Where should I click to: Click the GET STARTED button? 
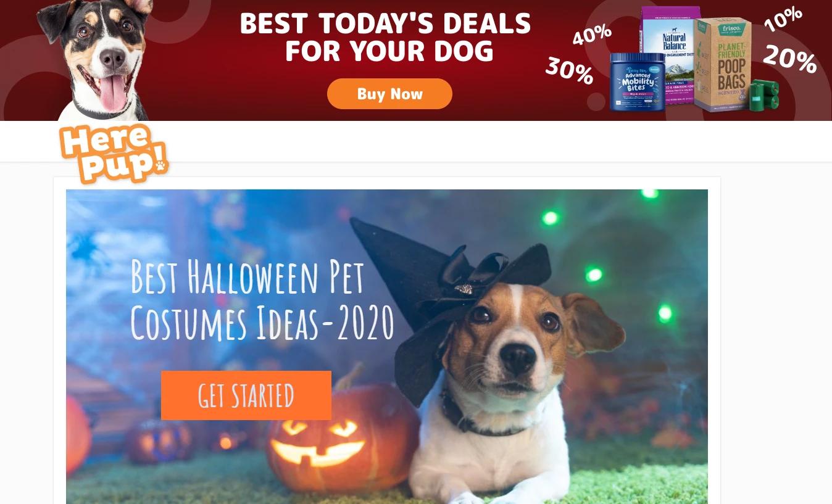click(x=246, y=395)
